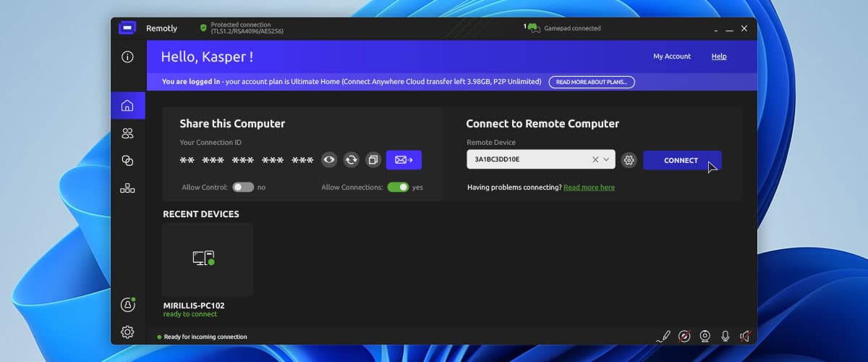Refresh the connection ID
This screenshot has height=362, width=868.
pos(352,160)
